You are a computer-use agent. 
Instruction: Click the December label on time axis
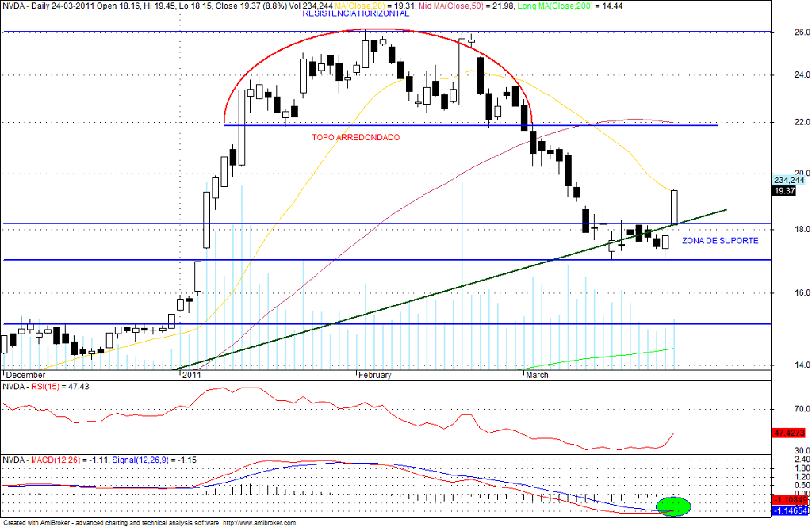(26, 376)
